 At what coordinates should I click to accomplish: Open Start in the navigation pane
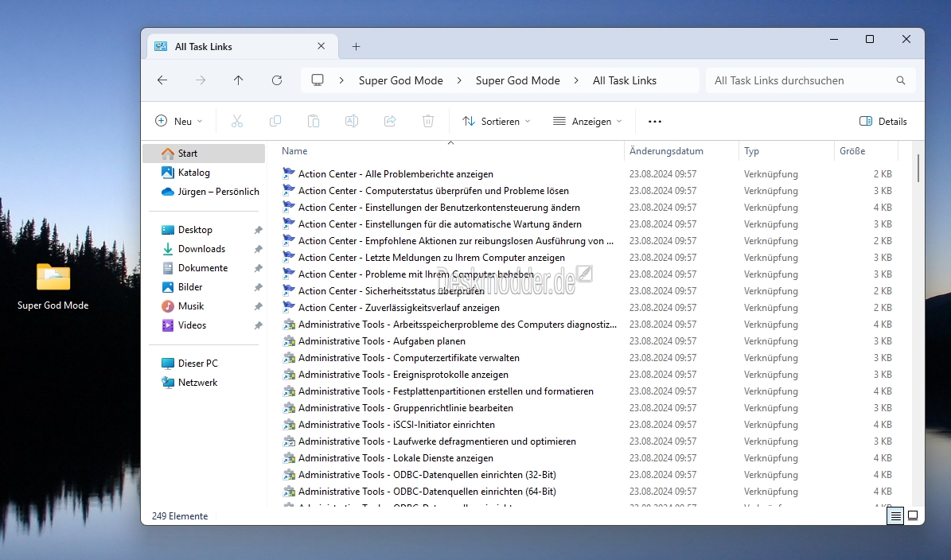pyautogui.click(x=204, y=154)
